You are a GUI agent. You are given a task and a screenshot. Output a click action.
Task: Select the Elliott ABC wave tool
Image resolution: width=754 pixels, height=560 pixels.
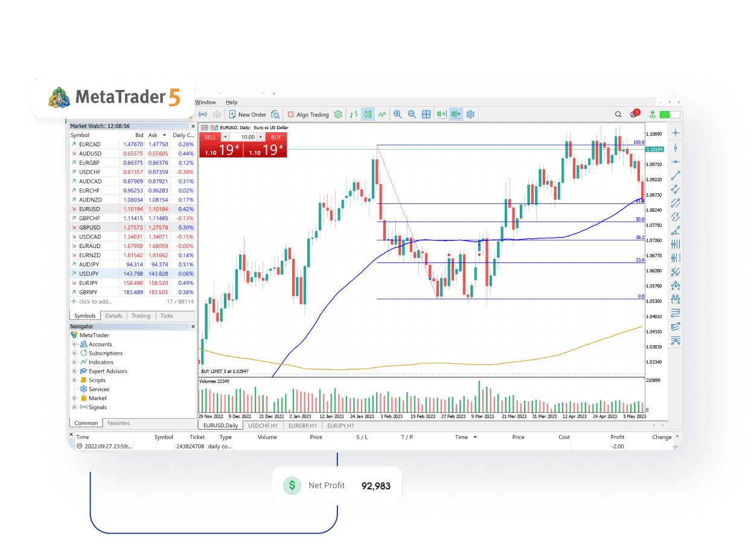pyautogui.click(x=676, y=285)
